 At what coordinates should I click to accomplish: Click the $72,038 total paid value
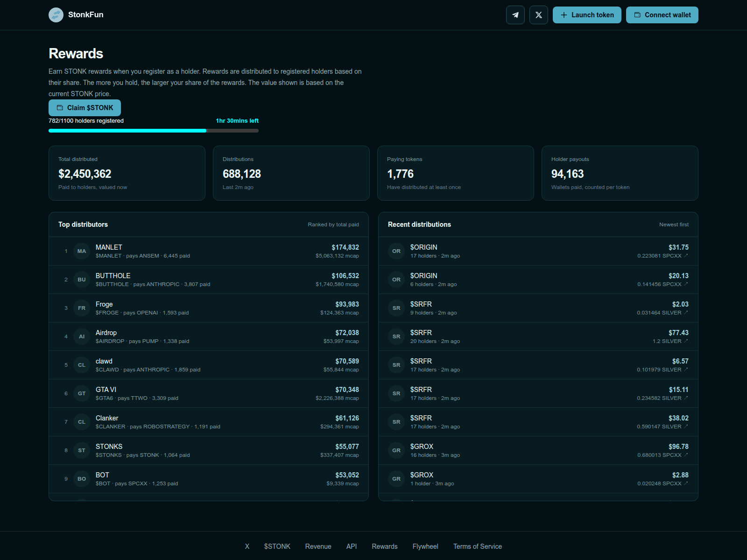[x=347, y=333]
